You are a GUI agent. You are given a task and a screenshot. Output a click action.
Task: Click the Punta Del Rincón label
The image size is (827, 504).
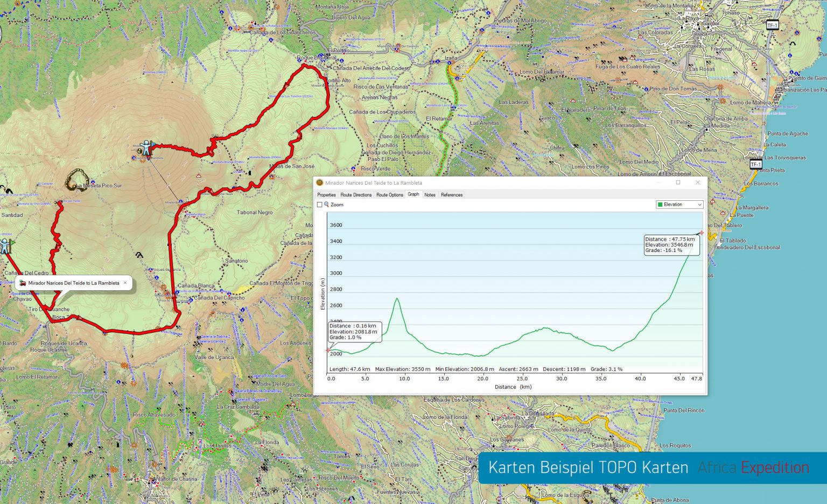[x=684, y=410]
